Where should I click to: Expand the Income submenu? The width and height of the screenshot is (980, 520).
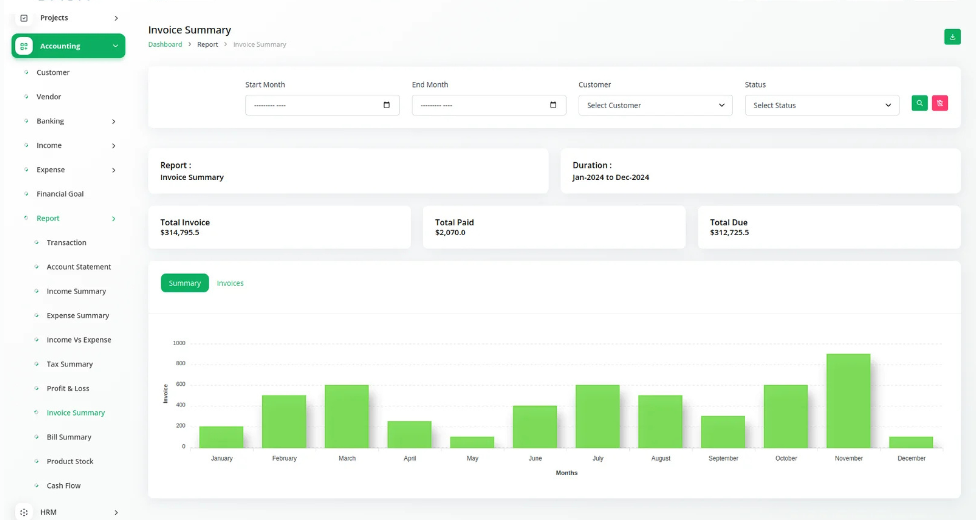113,146
